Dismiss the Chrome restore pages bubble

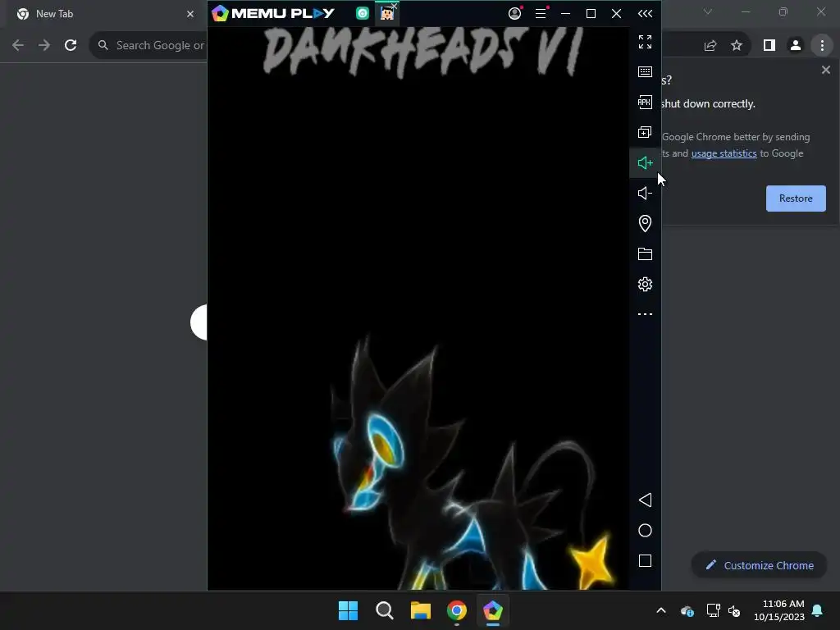pos(826,70)
